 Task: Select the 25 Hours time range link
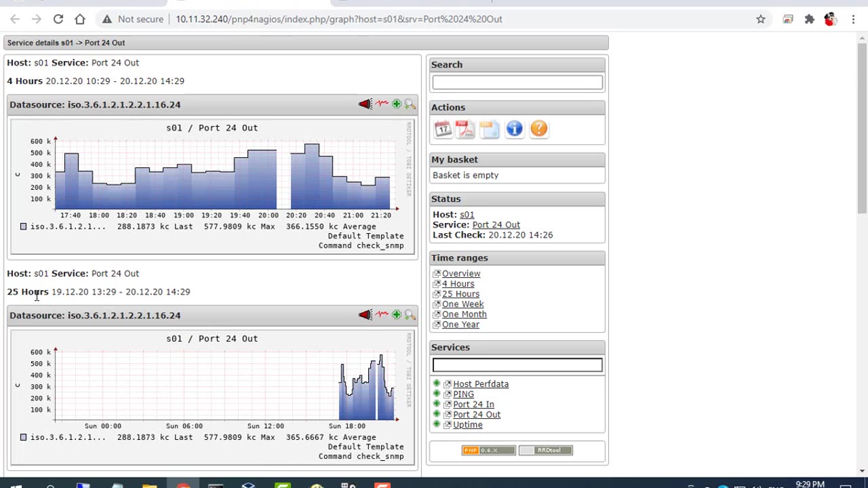(x=460, y=294)
